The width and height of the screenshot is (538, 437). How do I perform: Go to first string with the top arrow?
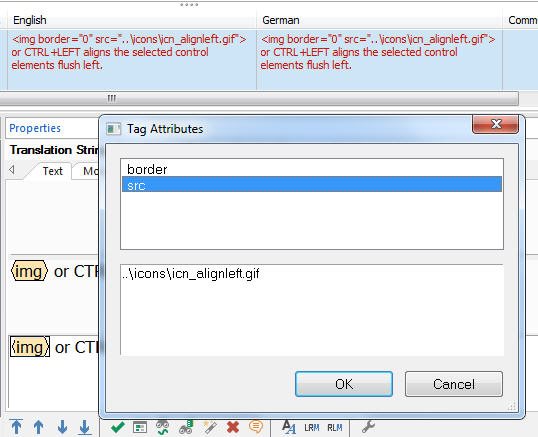(x=16, y=427)
